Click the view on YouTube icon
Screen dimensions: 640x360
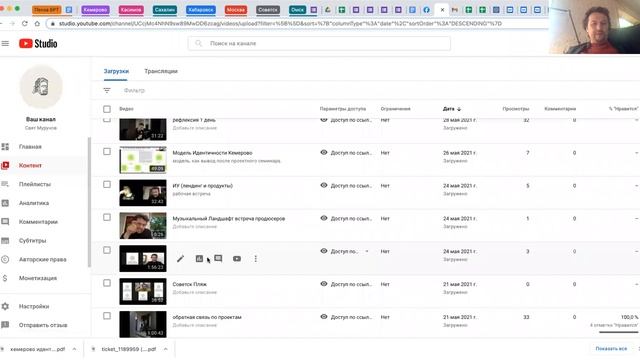tap(237, 259)
